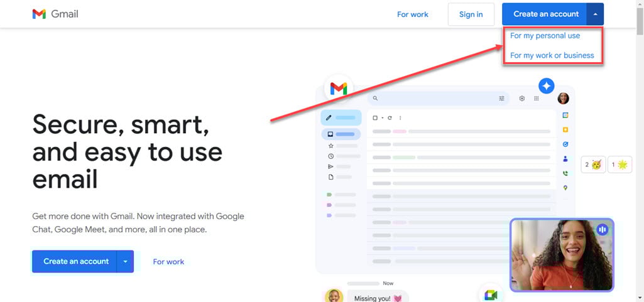Image resolution: width=644 pixels, height=302 pixels.
Task: Open the "For work" link in header
Action: point(412,14)
